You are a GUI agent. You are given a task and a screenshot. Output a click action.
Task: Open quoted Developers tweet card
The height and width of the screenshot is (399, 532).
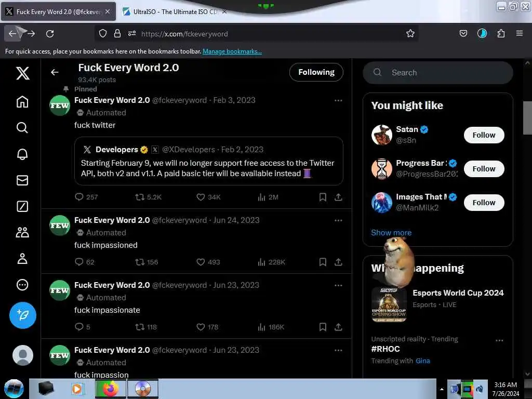click(x=209, y=161)
